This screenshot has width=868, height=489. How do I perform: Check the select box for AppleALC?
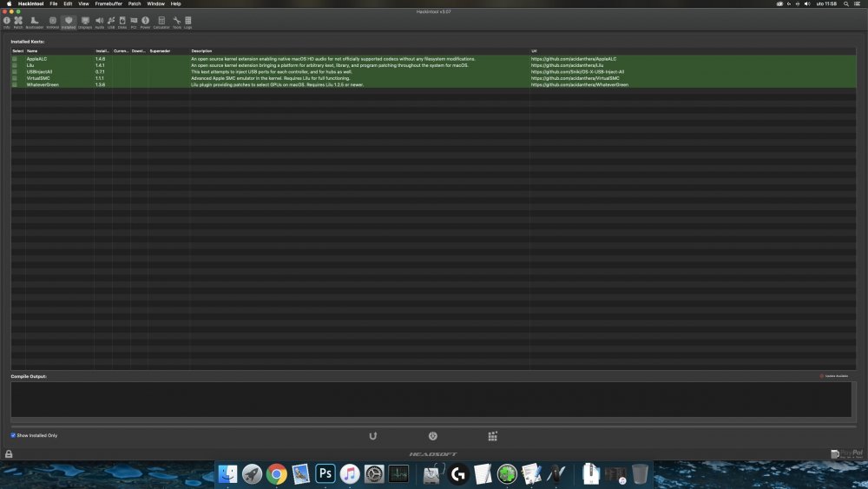coord(15,59)
